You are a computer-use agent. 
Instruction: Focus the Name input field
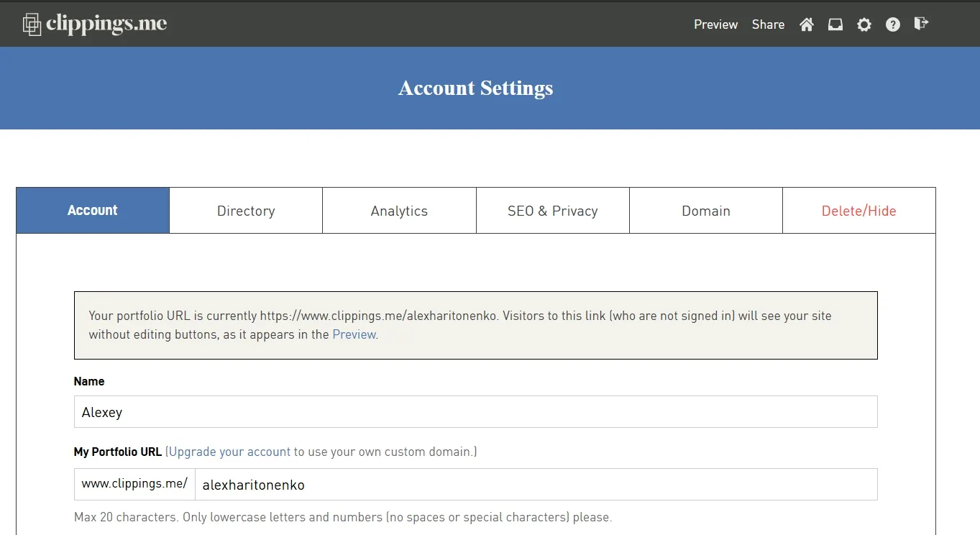click(x=475, y=412)
